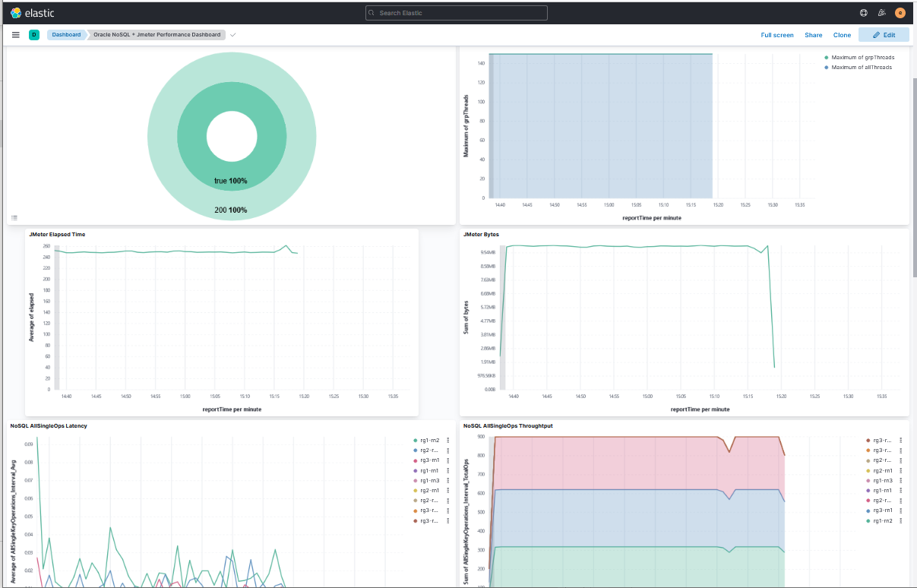Click the dashboard vertical scrollbar

coord(914,176)
